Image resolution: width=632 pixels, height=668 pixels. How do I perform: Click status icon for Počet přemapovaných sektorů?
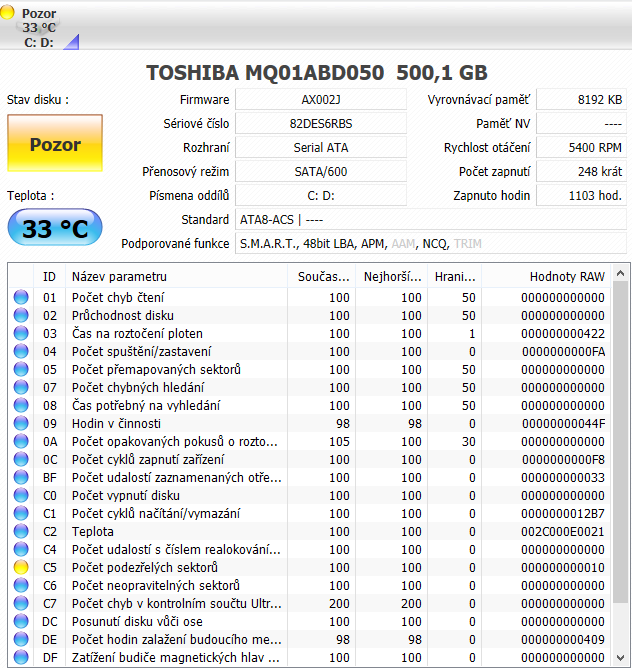point(21,369)
